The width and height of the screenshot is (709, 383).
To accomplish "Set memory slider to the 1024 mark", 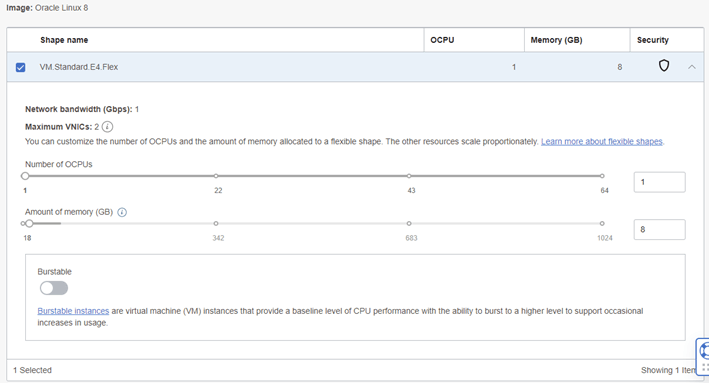I will point(602,223).
